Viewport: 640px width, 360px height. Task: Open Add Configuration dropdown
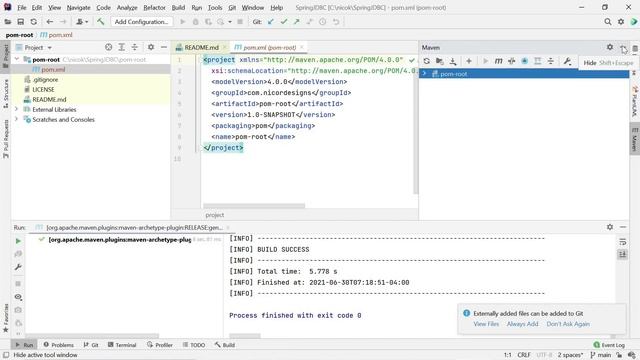pos(141,22)
